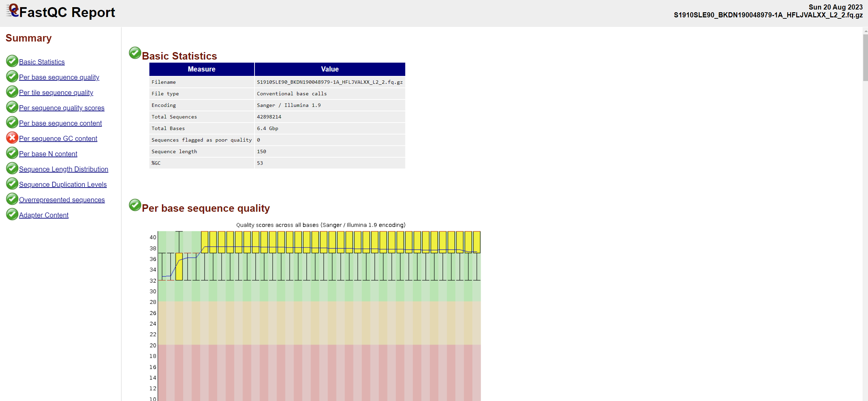This screenshot has height=401, width=868.
Task: Click red fail icon beside Per sequence GC content
Action: pos(12,138)
